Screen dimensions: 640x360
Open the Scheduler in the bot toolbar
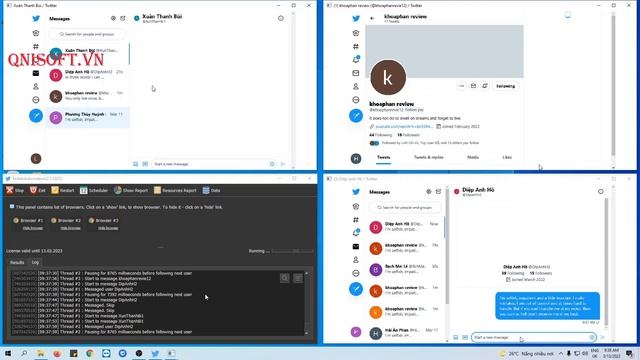(94, 190)
